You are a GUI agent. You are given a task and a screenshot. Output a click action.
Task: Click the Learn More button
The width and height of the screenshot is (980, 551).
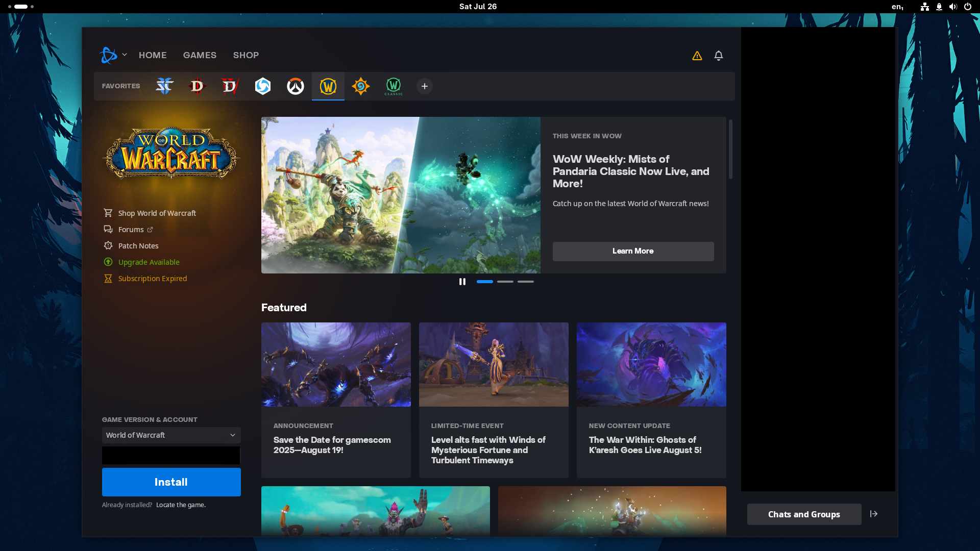click(633, 252)
